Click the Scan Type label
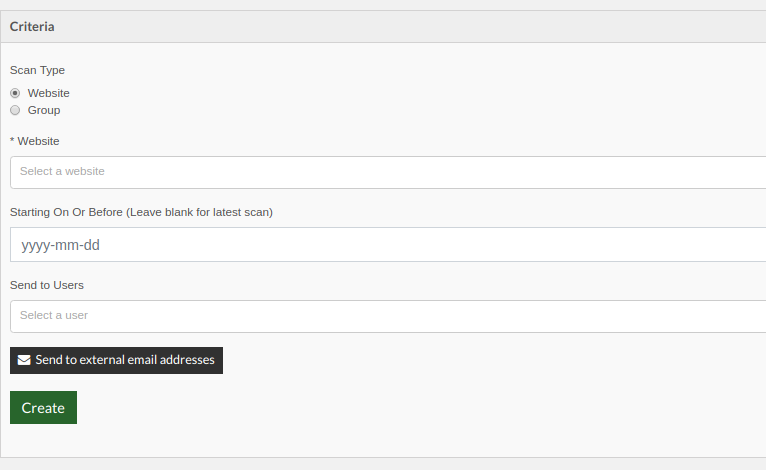Viewport: 766px width, 470px height. 37,70
